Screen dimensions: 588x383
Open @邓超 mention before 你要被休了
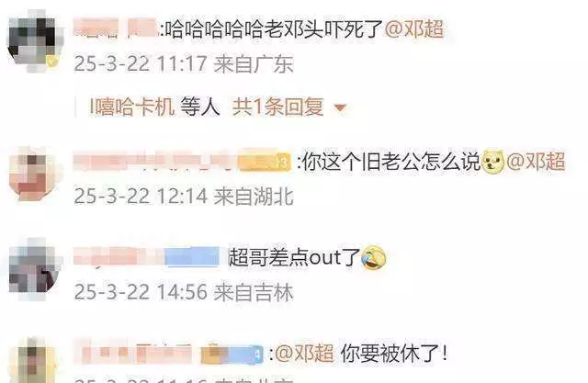click(304, 353)
